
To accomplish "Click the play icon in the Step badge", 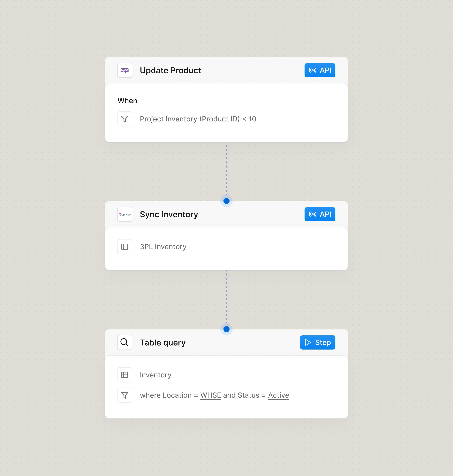I will (x=308, y=342).
